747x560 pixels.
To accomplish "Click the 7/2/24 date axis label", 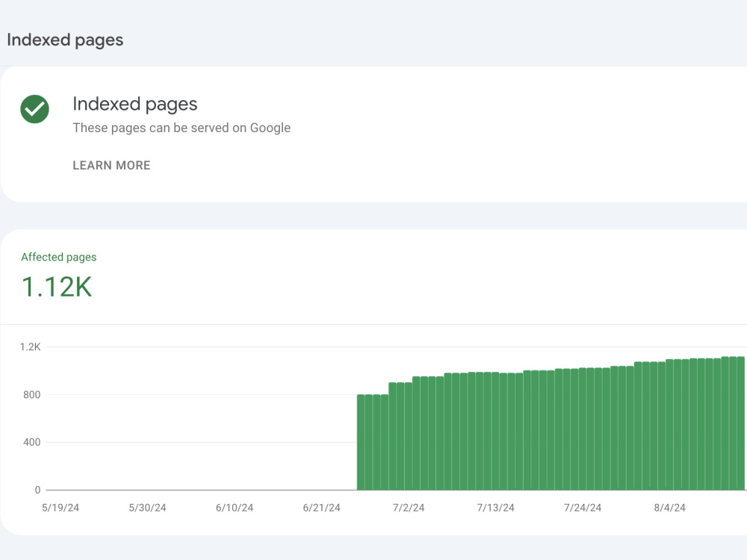I will [x=409, y=508].
